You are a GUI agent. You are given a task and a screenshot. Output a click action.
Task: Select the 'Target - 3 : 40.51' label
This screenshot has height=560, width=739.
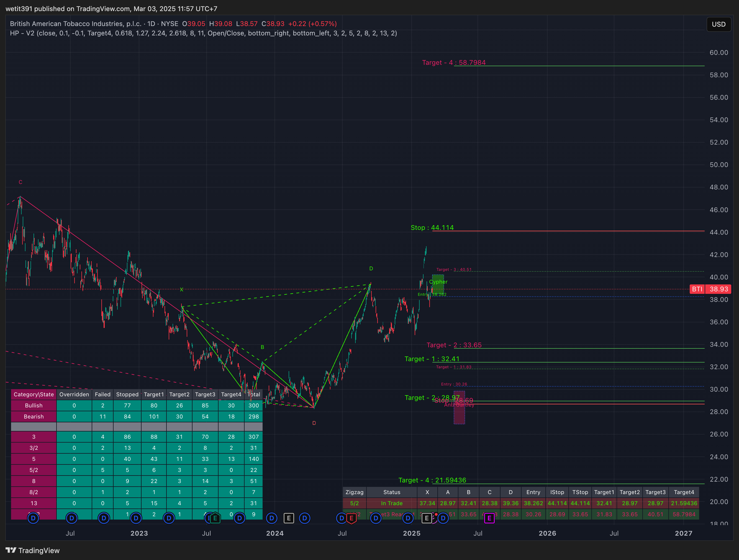click(454, 270)
